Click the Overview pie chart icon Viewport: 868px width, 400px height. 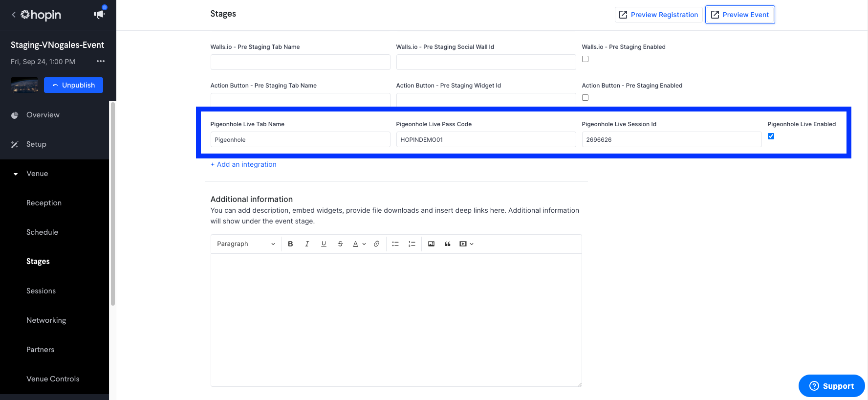pos(15,115)
